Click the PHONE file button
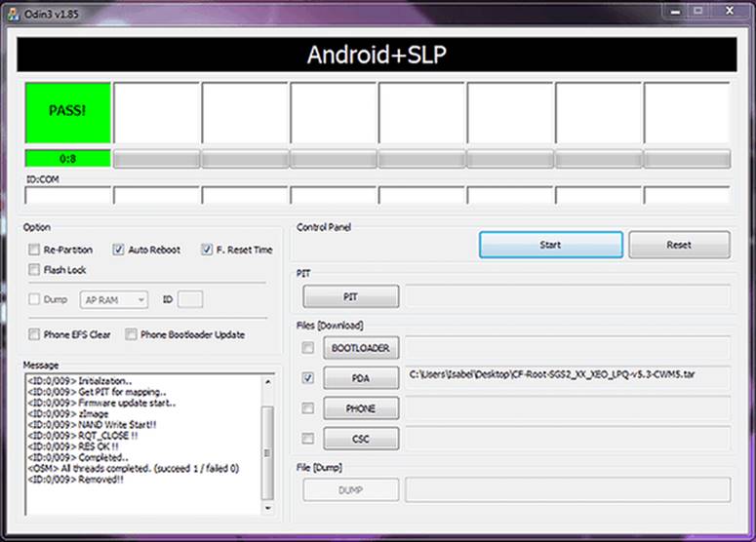The width and height of the screenshot is (756, 542). [x=361, y=408]
